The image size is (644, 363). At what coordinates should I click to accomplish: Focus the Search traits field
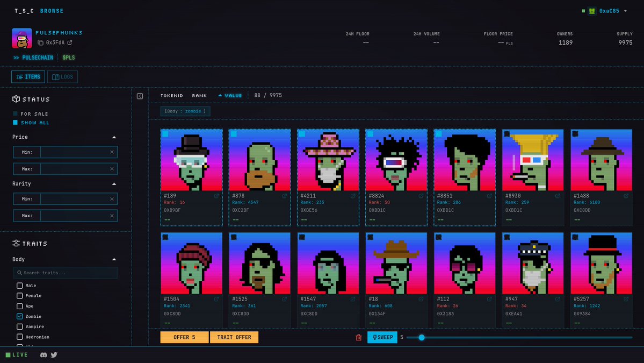coord(66,273)
